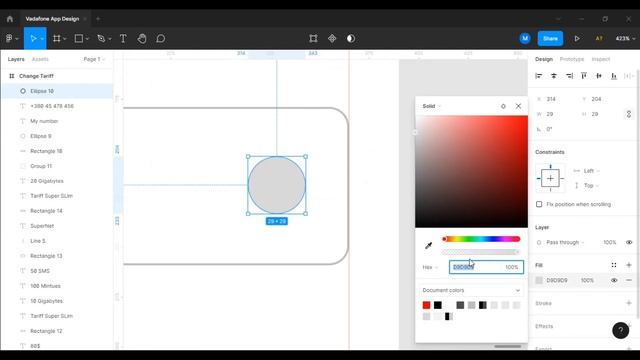Expand the Document colors dropdown
640x360 pixels.
[x=471, y=290]
